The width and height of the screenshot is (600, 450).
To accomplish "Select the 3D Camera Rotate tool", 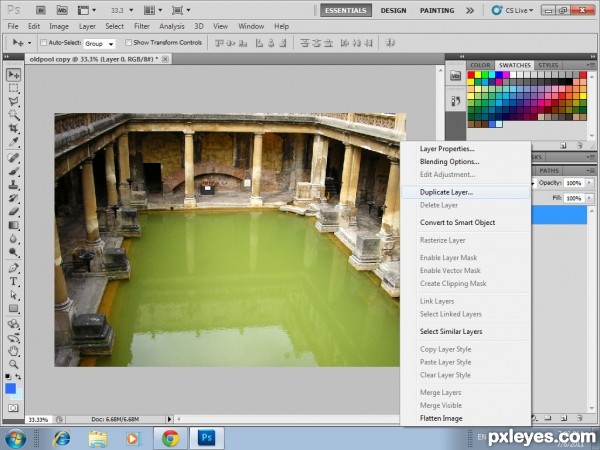I will (13, 338).
